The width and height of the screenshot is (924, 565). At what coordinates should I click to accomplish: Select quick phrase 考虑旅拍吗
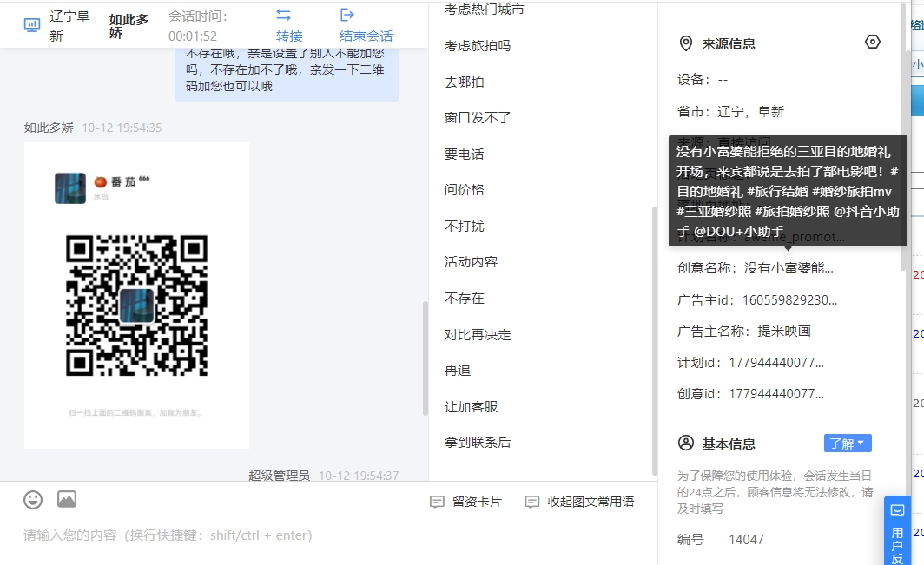(x=478, y=45)
